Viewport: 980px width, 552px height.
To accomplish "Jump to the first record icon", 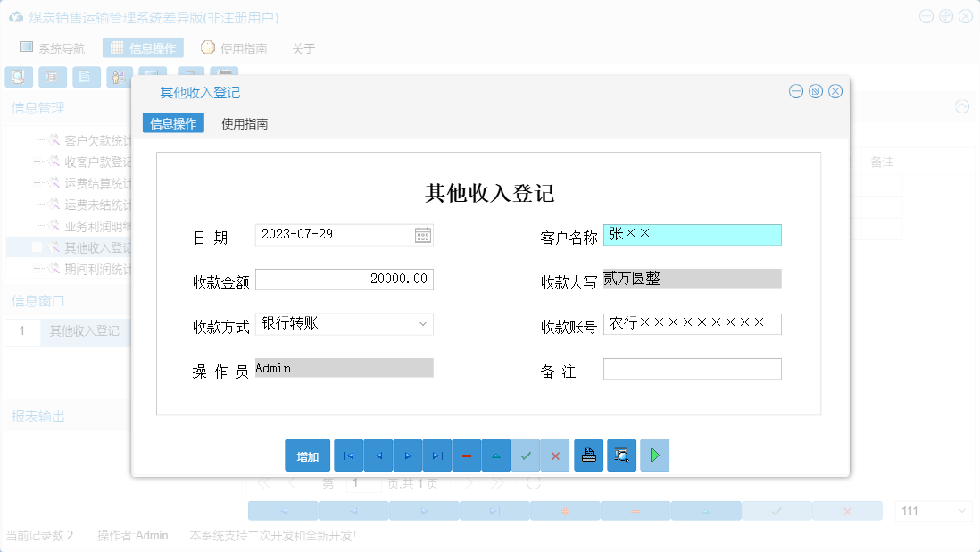I will click(348, 455).
